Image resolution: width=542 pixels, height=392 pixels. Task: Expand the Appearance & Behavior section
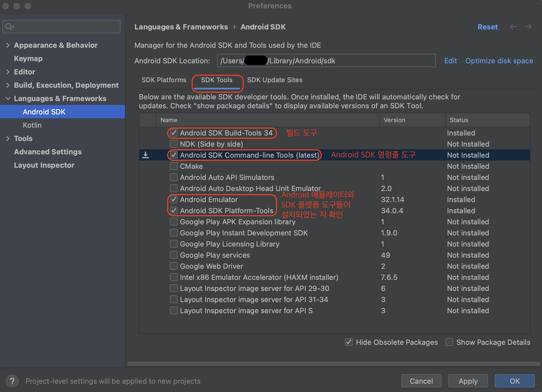(8, 45)
